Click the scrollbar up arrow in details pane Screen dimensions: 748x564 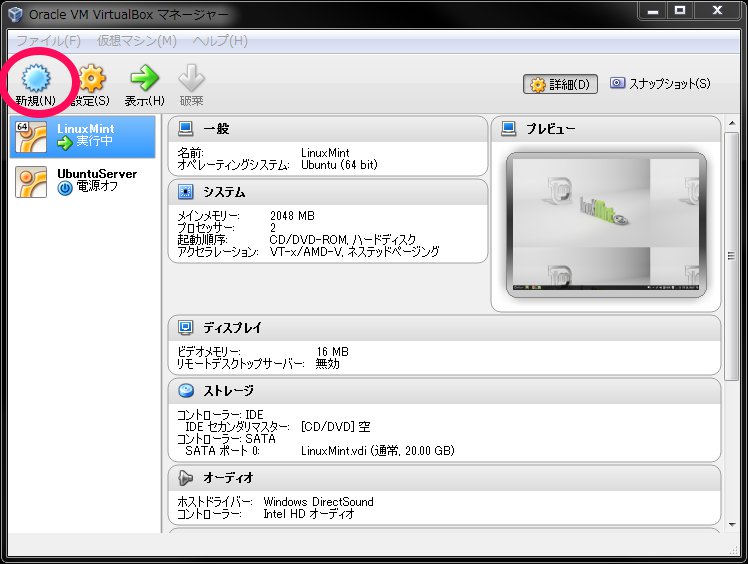[732, 124]
